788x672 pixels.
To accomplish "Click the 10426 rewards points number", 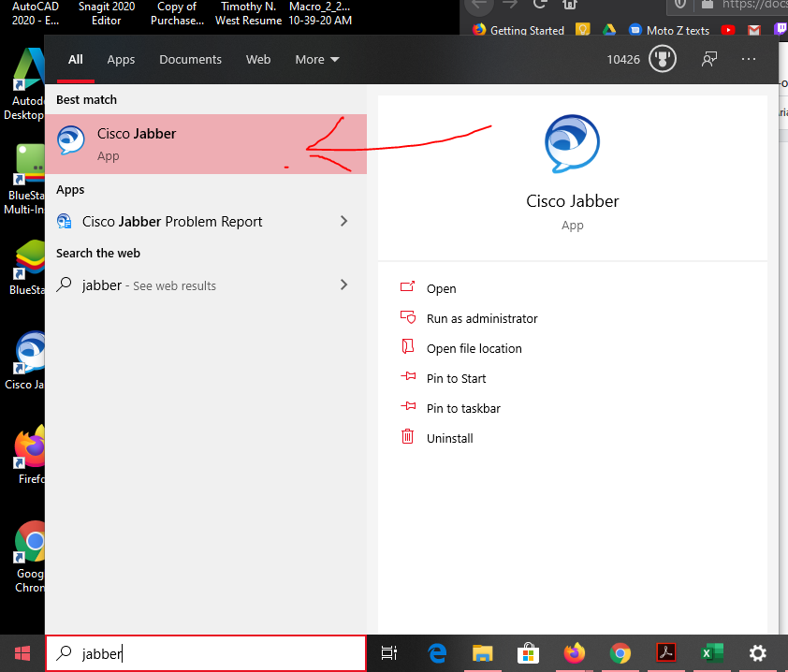I will 623,59.
